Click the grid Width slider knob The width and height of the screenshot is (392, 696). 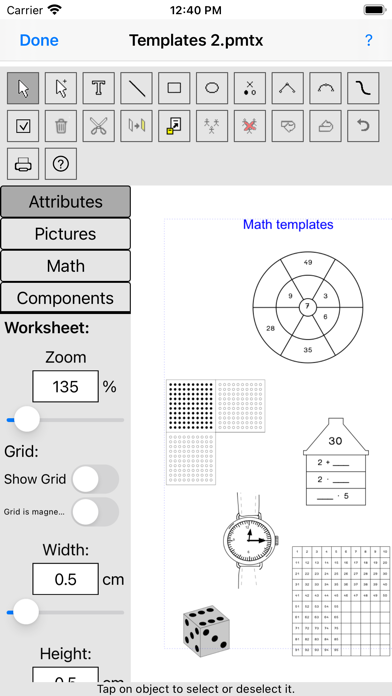pos(26,612)
